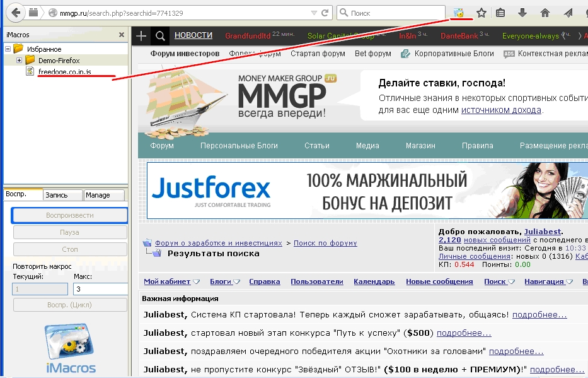This screenshot has width=588, height=378.
Task: Open the bookmarks list icon
Action: (x=501, y=13)
